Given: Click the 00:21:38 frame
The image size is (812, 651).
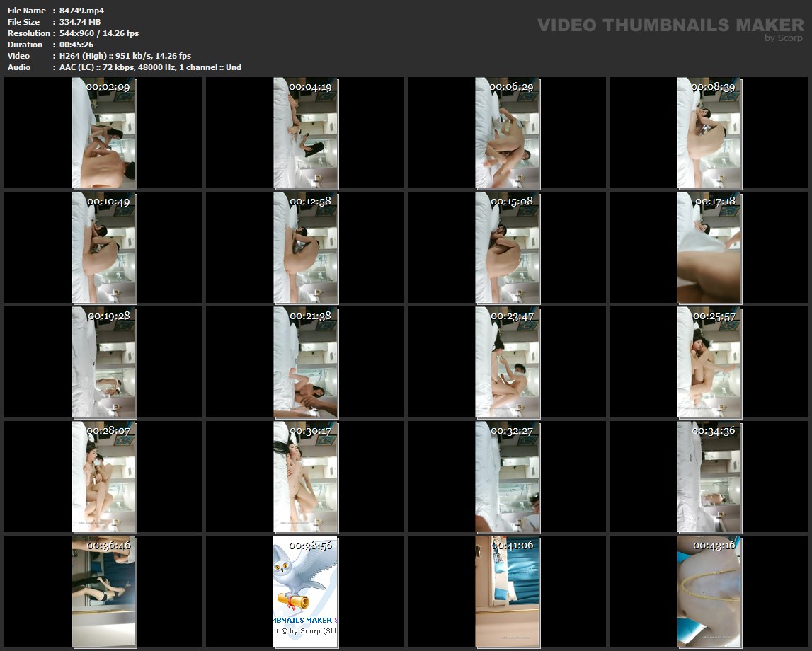Looking at the screenshot, I should click(305, 362).
